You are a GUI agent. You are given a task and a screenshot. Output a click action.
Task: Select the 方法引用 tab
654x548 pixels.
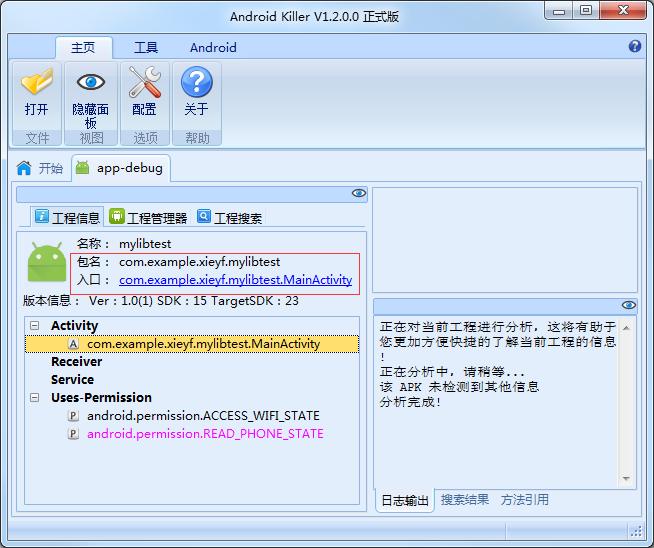525,500
